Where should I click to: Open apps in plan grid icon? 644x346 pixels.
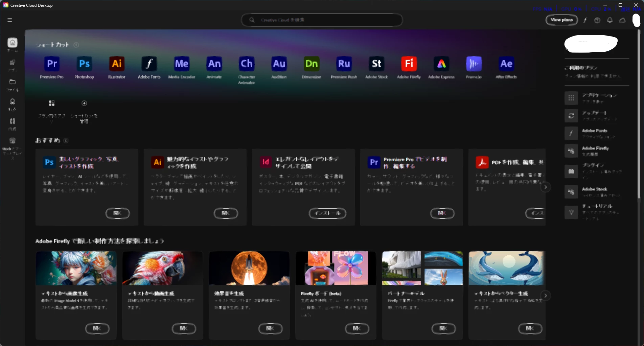[x=52, y=103]
